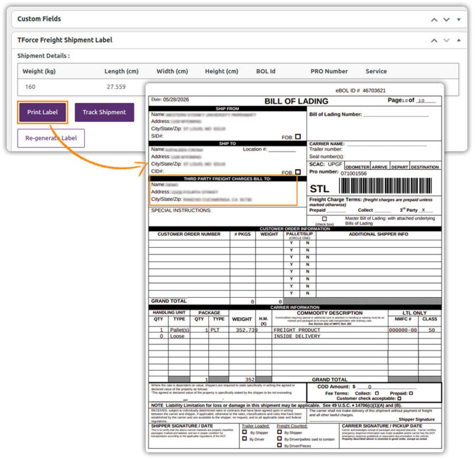The image size is (476, 459).
Task: Click the ADDITIONAL SHIPPER INFO column header
Action: 378,234
